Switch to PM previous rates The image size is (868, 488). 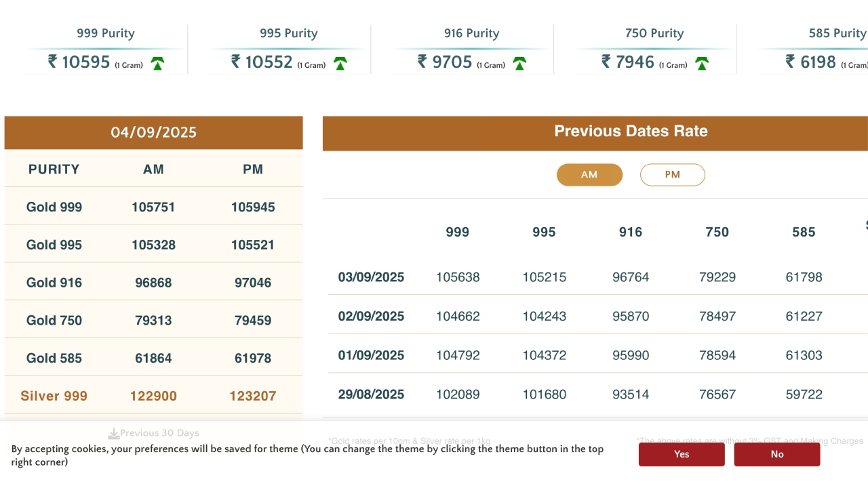tap(672, 175)
